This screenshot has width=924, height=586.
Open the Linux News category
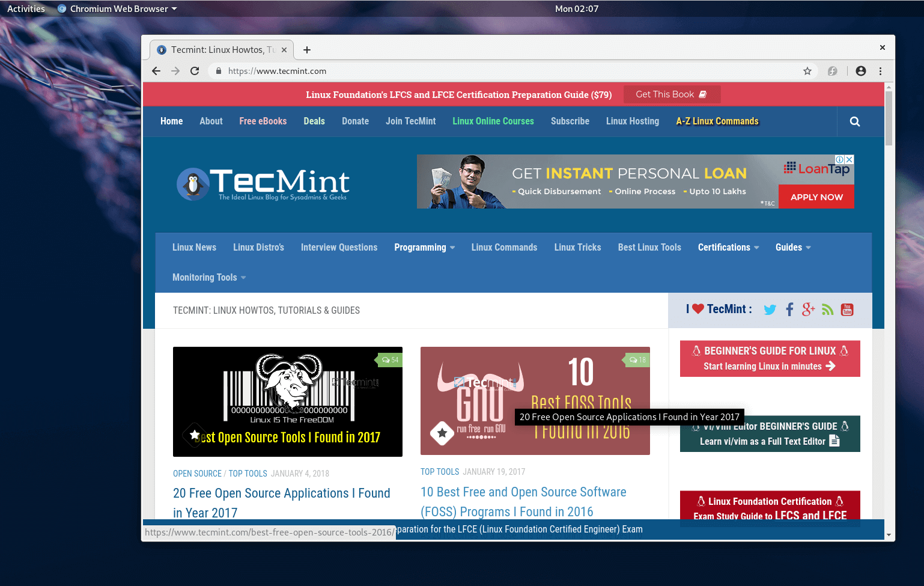194,248
